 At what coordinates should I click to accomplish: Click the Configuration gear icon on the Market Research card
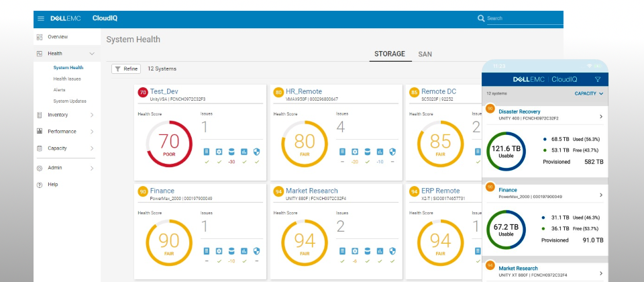[355, 250]
